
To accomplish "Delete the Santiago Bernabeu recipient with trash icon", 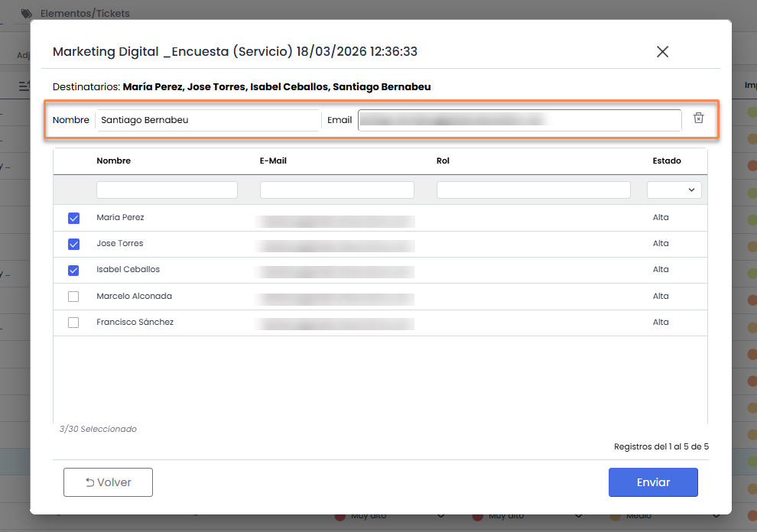I will [698, 118].
